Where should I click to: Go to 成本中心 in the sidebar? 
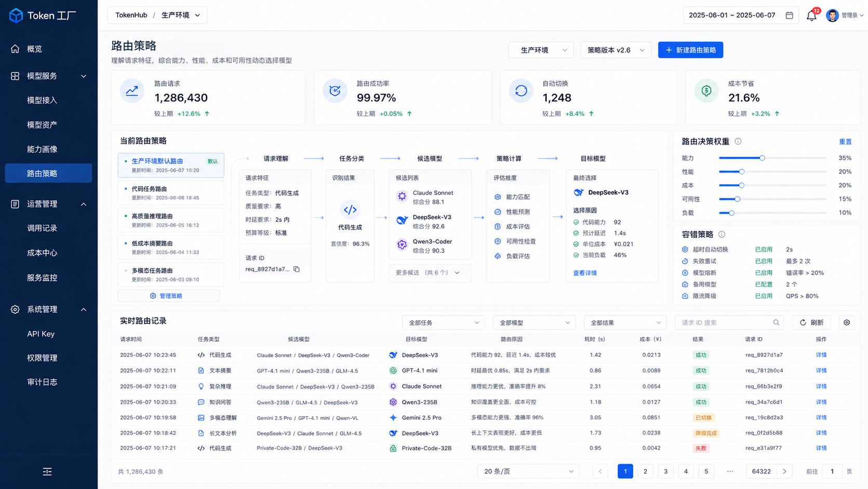(x=42, y=253)
